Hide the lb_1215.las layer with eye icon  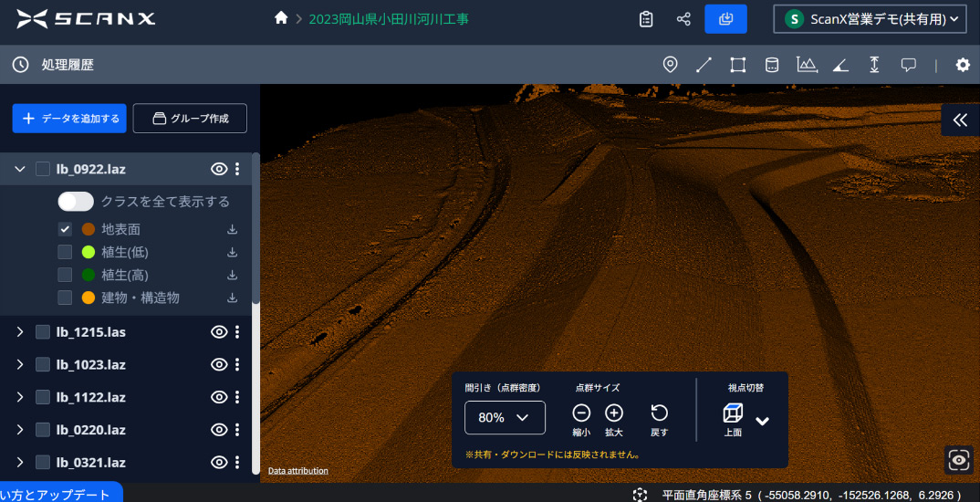pyautogui.click(x=218, y=332)
